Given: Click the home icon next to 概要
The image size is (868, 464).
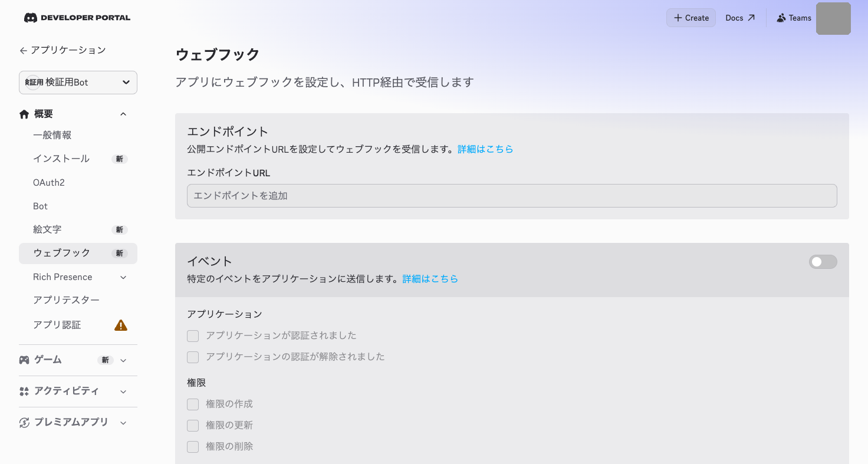Looking at the screenshot, I should pos(24,114).
